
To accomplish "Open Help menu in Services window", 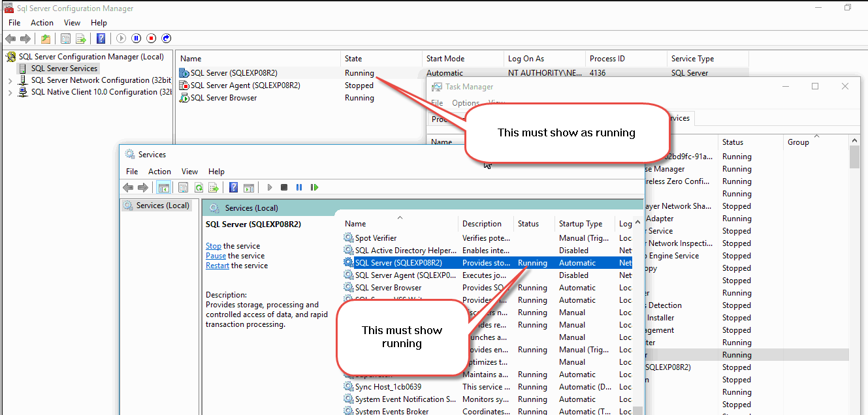I will (x=216, y=172).
